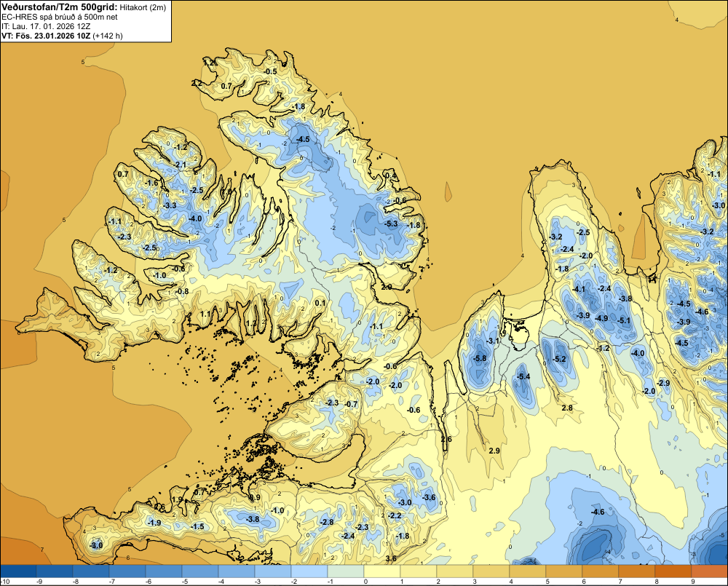Click the "-1.5" temperature value
The image size is (728, 586).
198,526
